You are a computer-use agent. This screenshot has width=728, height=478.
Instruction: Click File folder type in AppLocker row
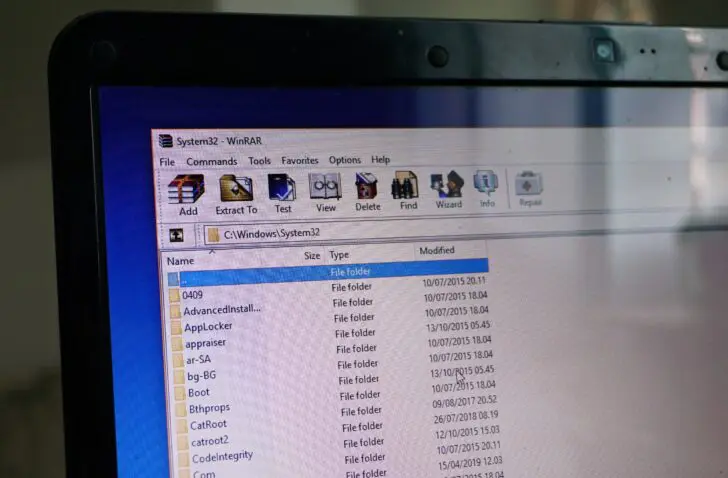coord(354,318)
